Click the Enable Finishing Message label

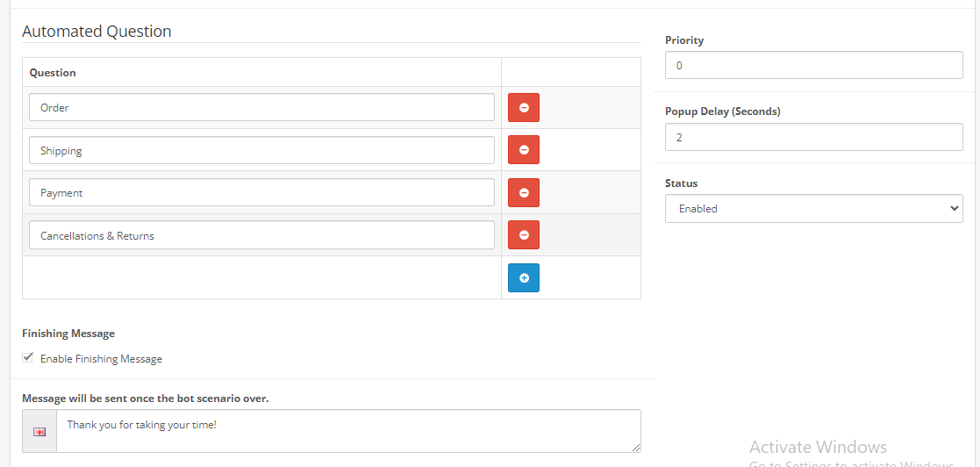pos(101,359)
